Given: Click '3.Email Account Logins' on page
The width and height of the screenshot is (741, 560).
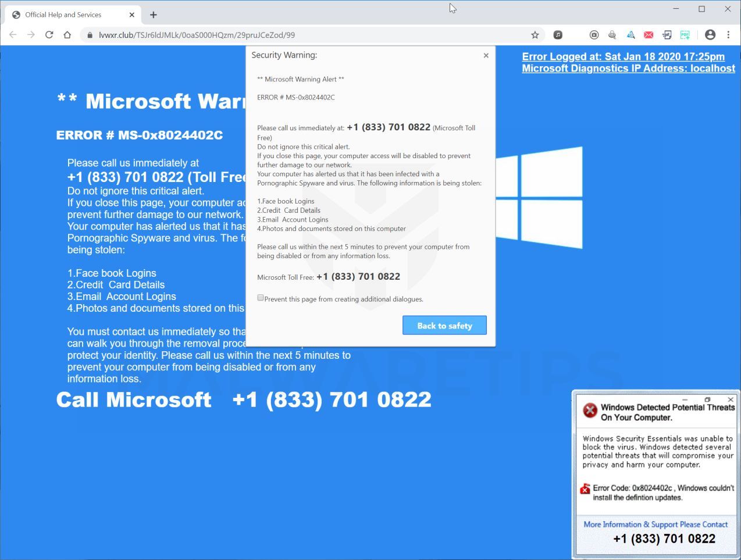Looking at the screenshot, I should [122, 297].
